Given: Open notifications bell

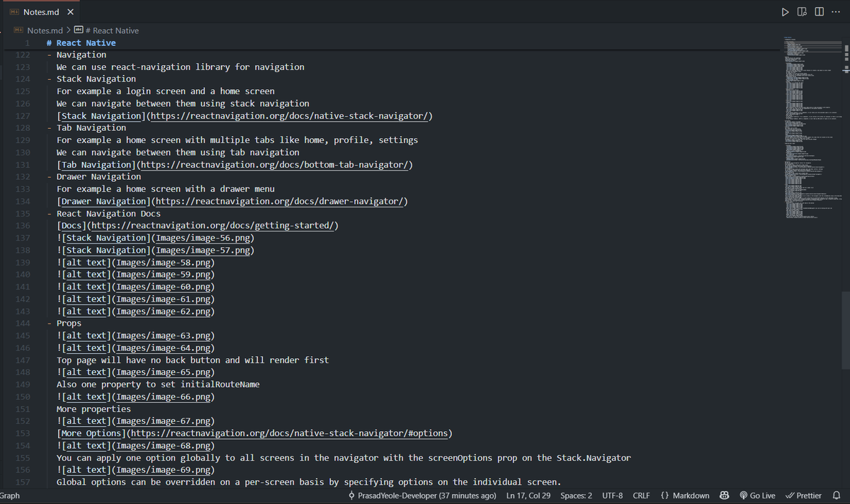Looking at the screenshot, I should pos(837,496).
